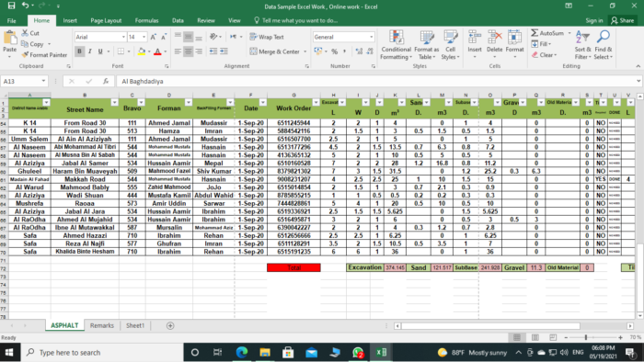
Task: Click the Save icon in title bar
Action: point(11,6)
